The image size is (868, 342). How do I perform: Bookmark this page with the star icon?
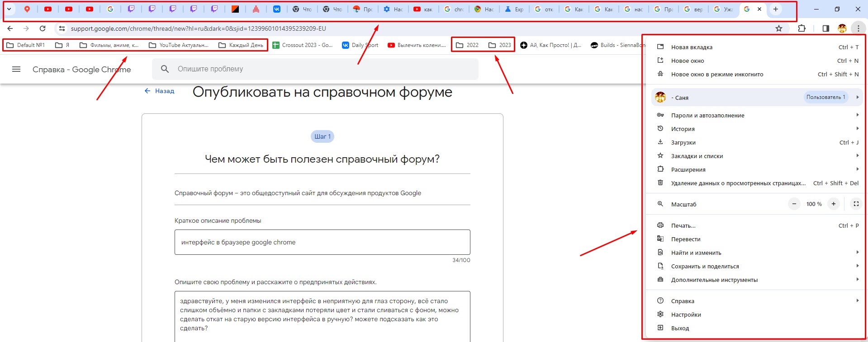[779, 28]
